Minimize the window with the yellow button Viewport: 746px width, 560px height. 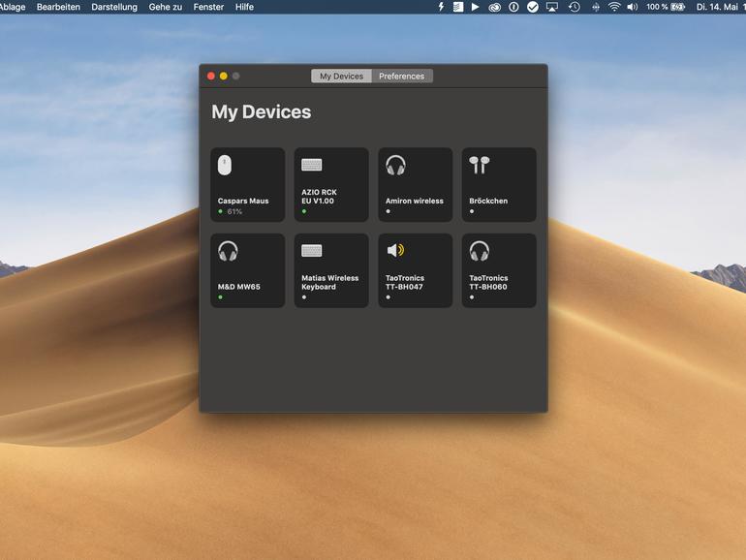[x=224, y=77]
